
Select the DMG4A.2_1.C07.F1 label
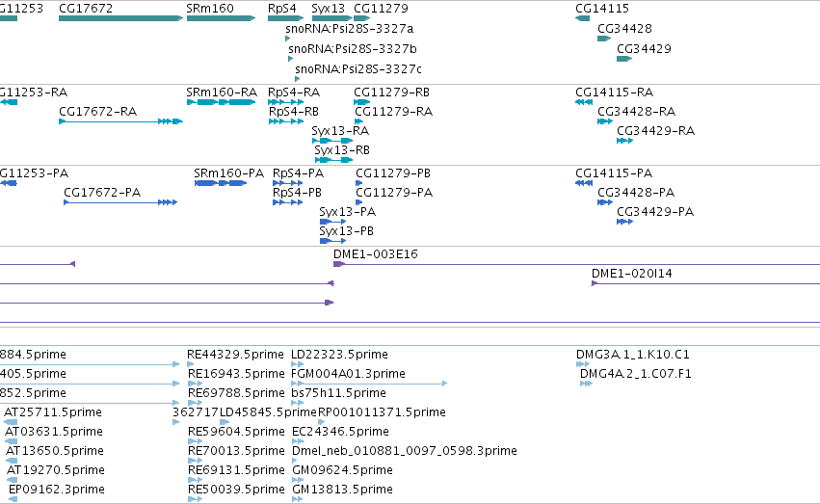[635, 374]
